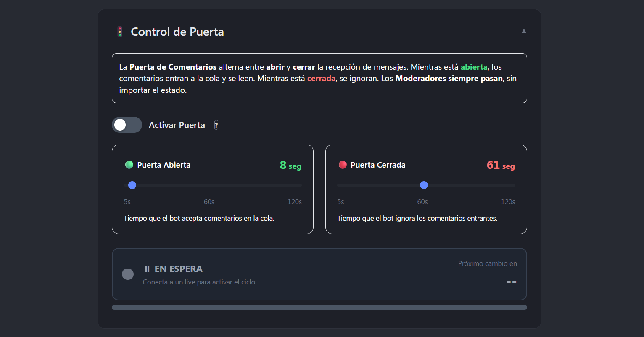Screen dimensions: 644x337
Task: Select the green Puerta Abierta status dot
Action: coord(129,165)
